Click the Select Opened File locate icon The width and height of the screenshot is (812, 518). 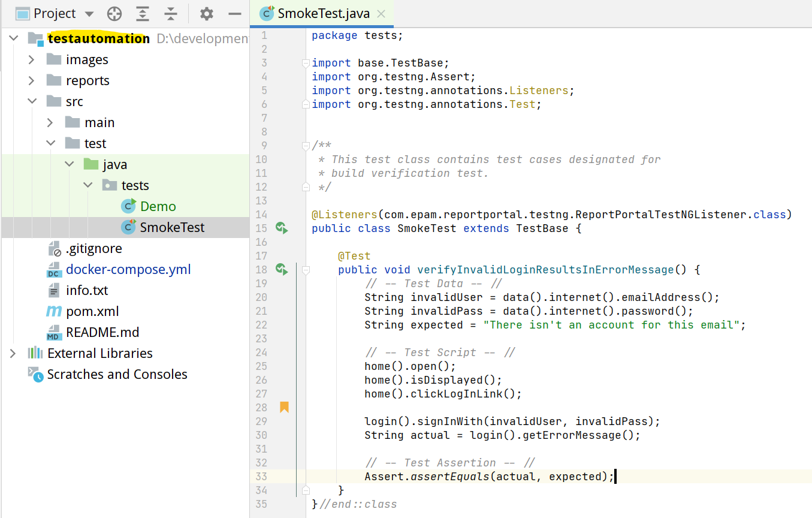tap(114, 14)
